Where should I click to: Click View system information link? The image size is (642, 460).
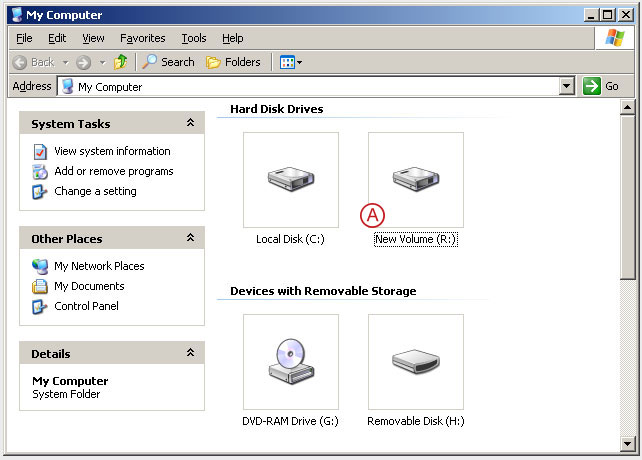click(112, 151)
